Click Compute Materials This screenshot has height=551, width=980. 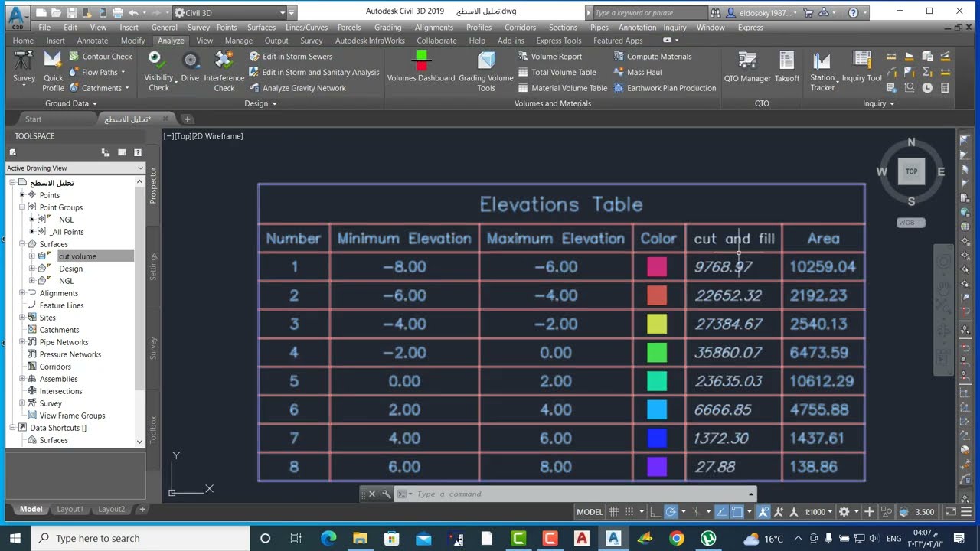click(x=652, y=56)
